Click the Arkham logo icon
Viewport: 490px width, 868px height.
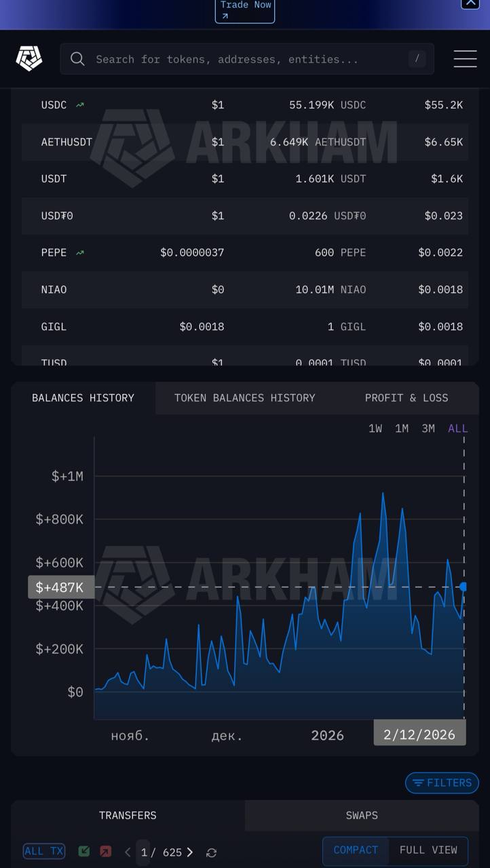pyautogui.click(x=29, y=59)
